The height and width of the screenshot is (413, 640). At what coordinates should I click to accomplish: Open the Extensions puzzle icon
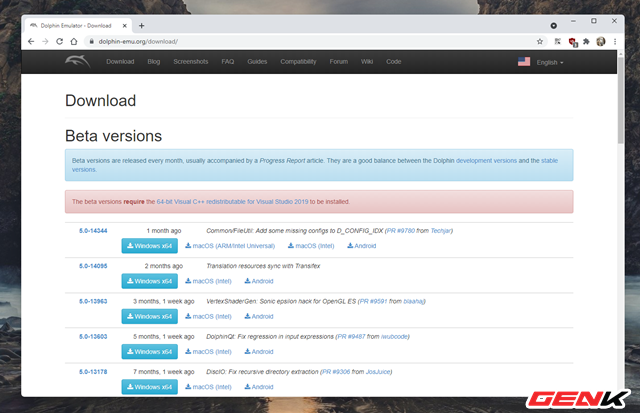tap(586, 41)
